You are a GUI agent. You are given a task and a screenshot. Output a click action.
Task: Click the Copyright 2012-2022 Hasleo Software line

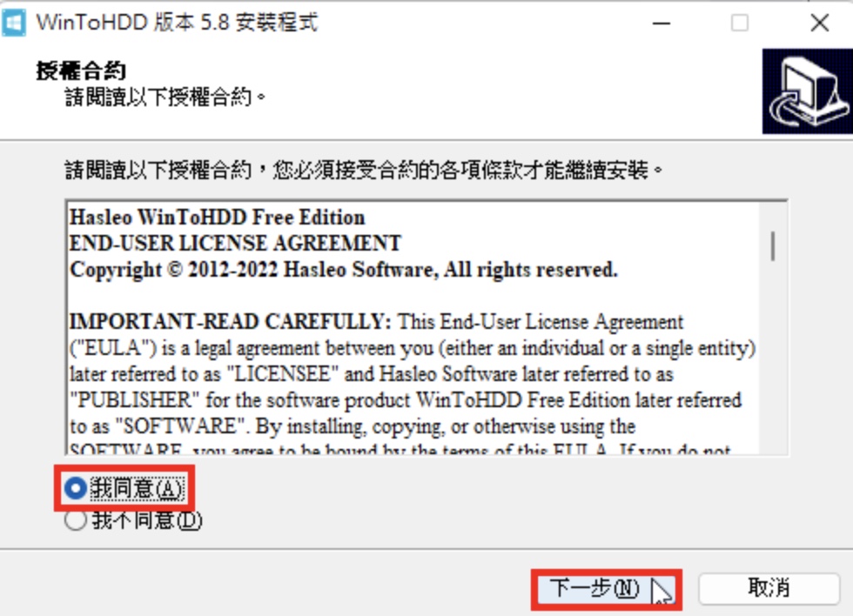pyautogui.click(x=344, y=270)
